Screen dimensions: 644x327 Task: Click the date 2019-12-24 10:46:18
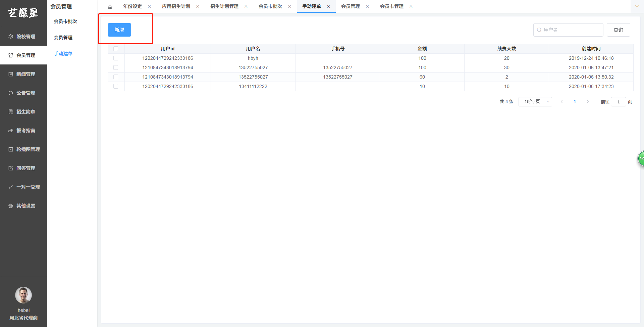pos(591,58)
